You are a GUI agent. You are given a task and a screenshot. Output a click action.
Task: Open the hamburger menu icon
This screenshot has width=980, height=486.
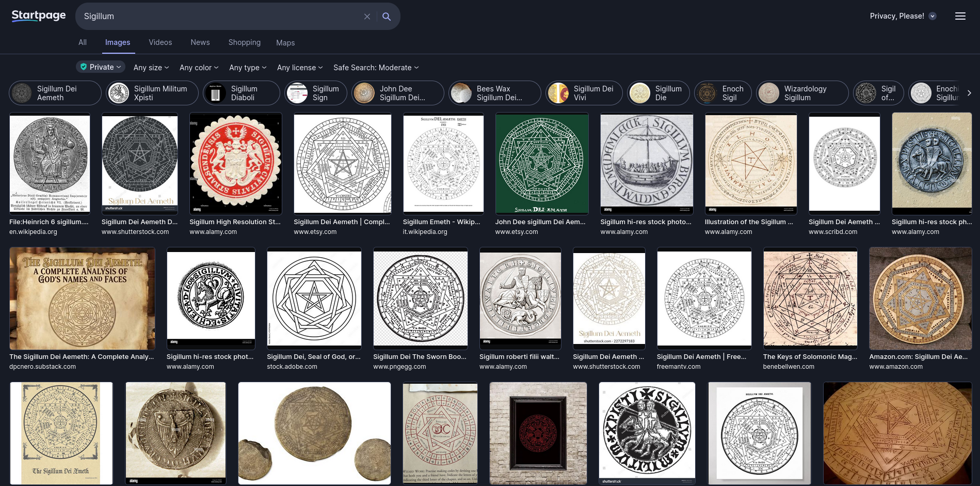tap(960, 16)
